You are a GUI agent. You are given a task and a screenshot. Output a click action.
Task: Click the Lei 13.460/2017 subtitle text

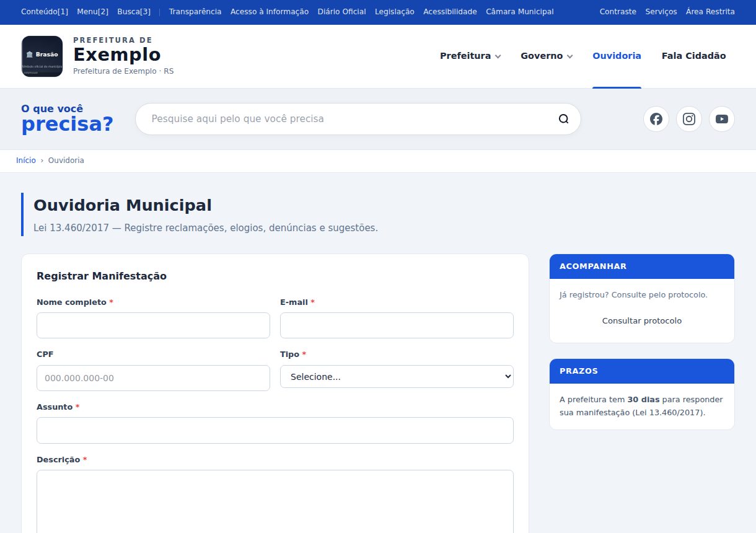[x=206, y=228]
